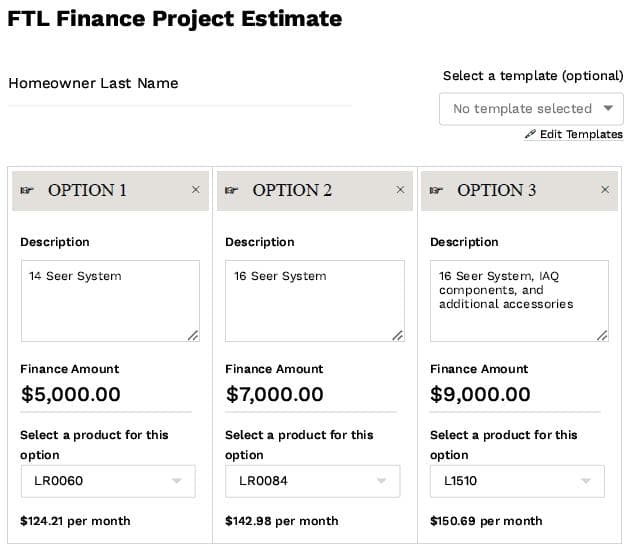Click the drag handle icon for Option 2

(x=232, y=190)
